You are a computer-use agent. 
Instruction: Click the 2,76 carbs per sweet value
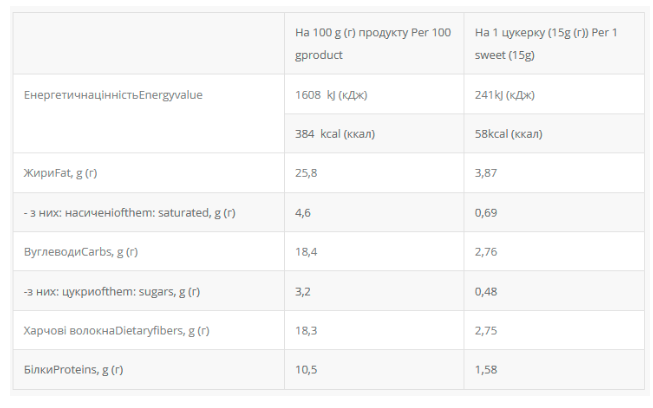click(486, 252)
